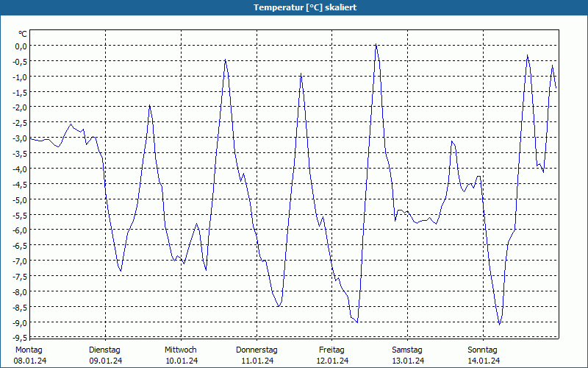Click the Montag day label
Screen dimensions: 588x368
coord(29,350)
